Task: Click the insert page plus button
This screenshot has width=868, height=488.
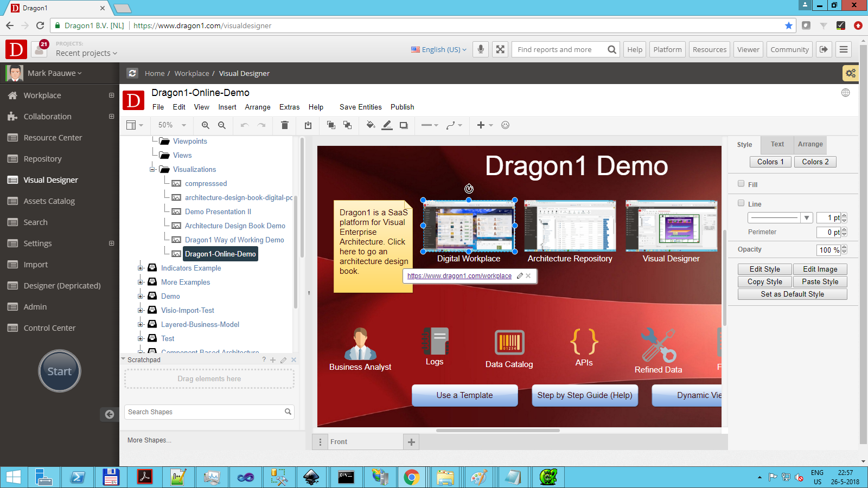Action: pyautogui.click(x=411, y=442)
